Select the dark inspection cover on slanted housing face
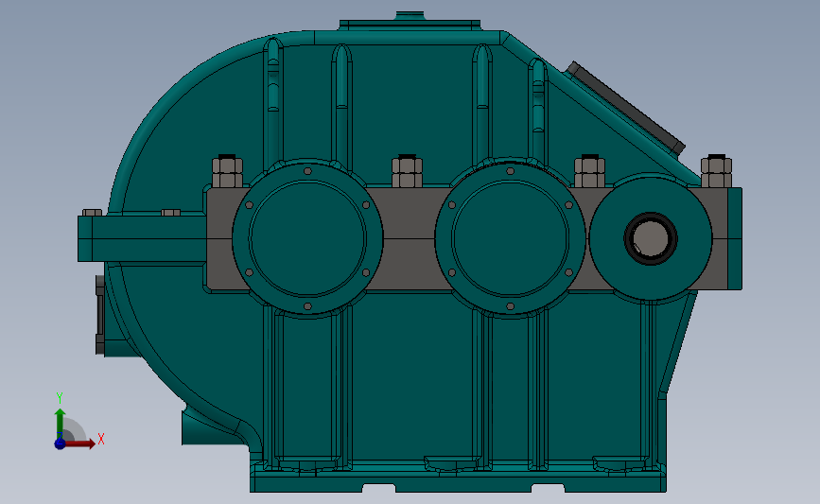The height and width of the screenshot is (504, 820). pyautogui.click(x=625, y=108)
